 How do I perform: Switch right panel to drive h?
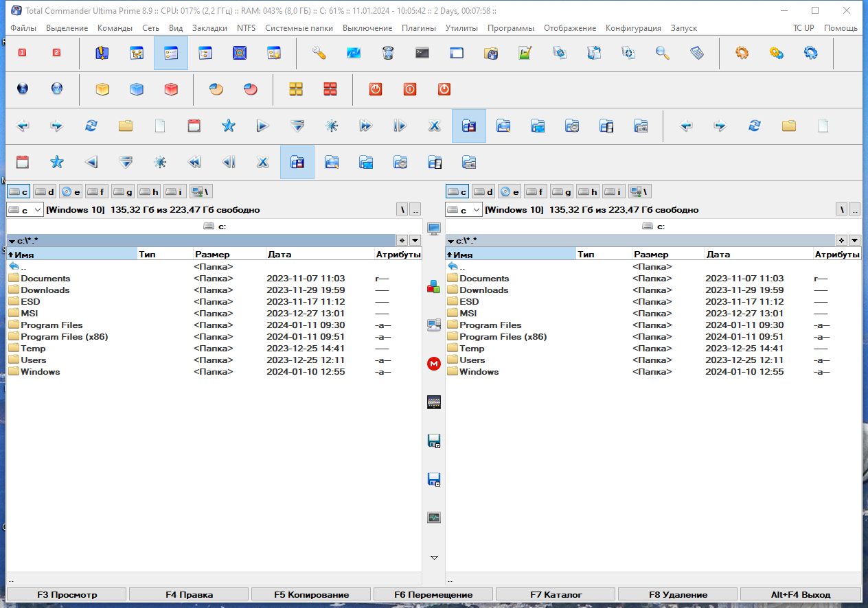point(588,191)
